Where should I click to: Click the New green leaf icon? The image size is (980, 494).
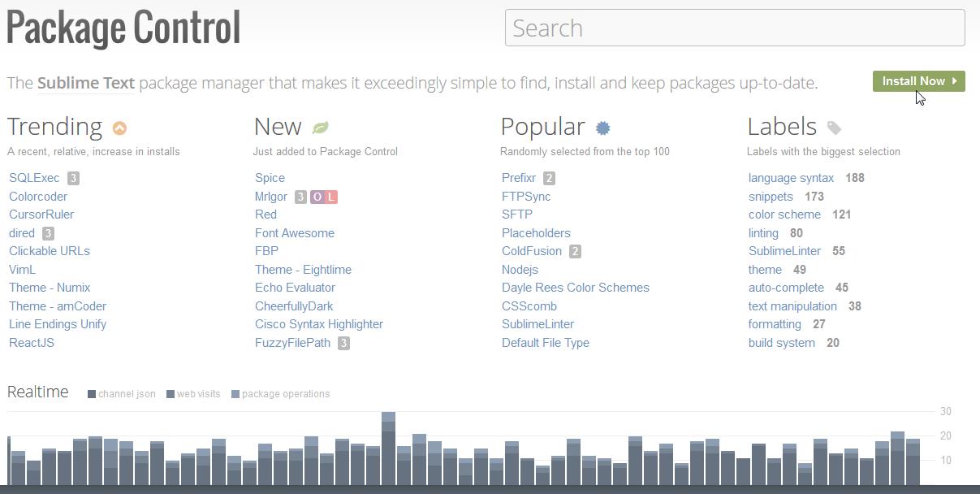(321, 128)
